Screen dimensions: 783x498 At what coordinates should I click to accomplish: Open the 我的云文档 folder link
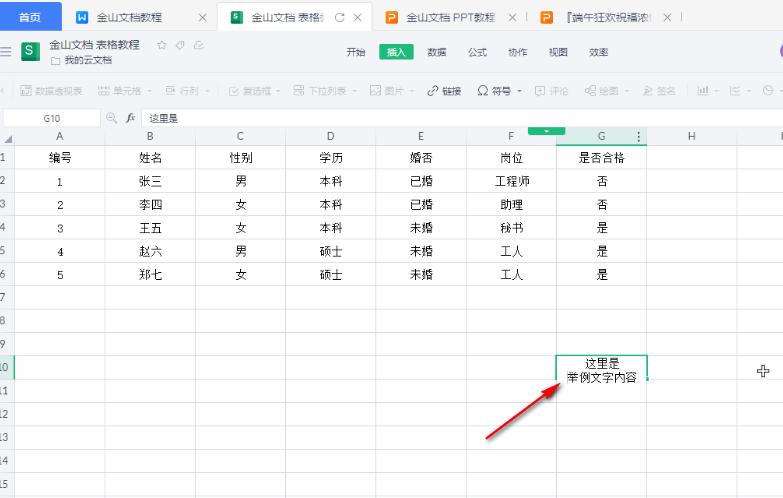pos(82,60)
